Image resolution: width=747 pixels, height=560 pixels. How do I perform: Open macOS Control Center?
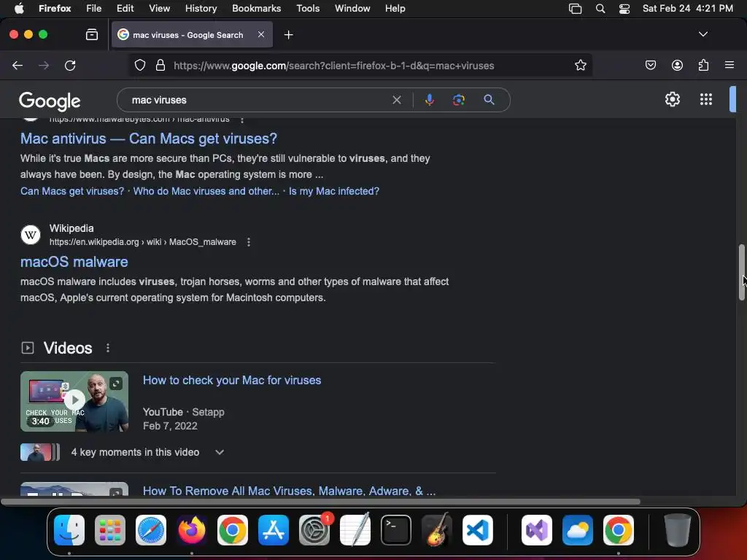pyautogui.click(x=624, y=9)
